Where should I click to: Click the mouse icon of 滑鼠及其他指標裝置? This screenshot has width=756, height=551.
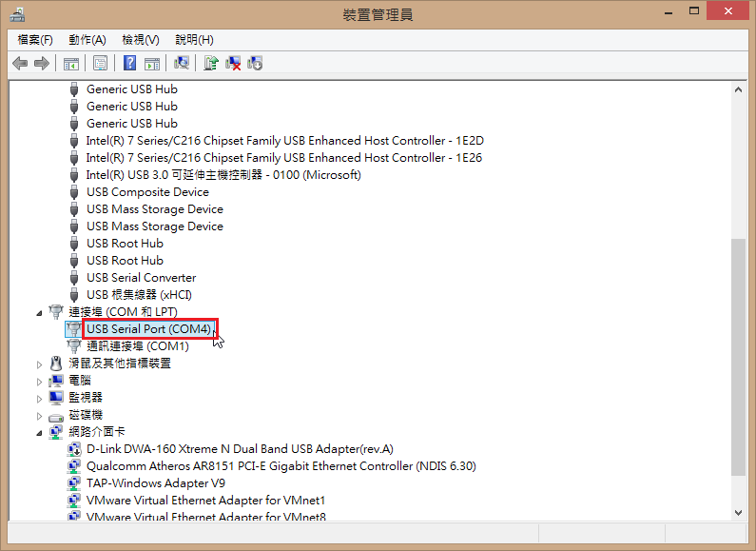click(x=56, y=364)
